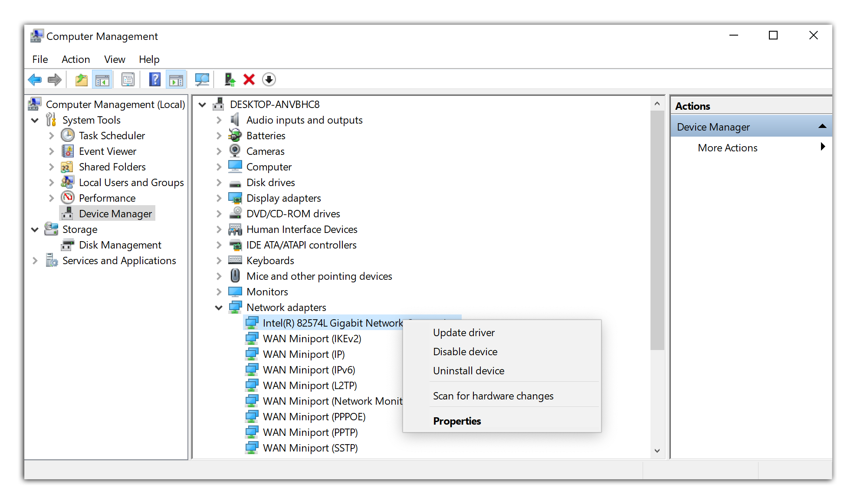The width and height of the screenshot is (857, 504).
Task: Click the DVD/CD-ROM drives icon
Action: (235, 213)
